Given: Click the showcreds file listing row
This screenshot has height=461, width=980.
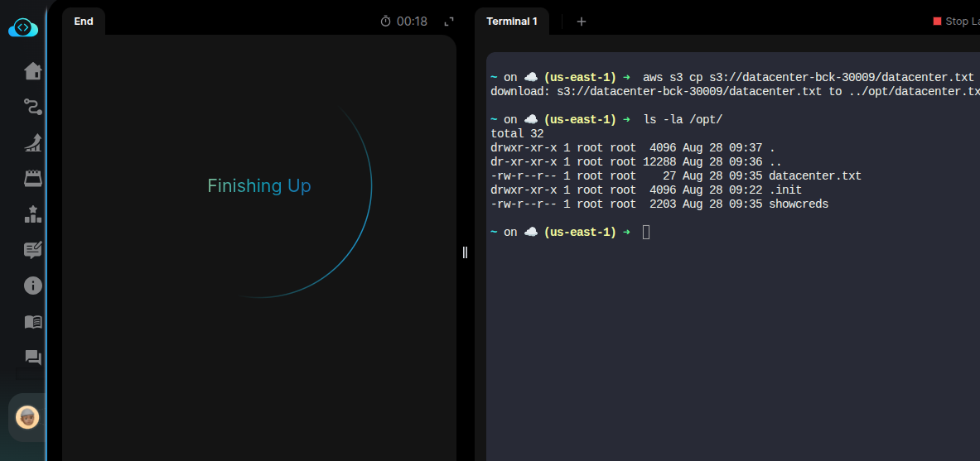Looking at the screenshot, I should 659,204.
